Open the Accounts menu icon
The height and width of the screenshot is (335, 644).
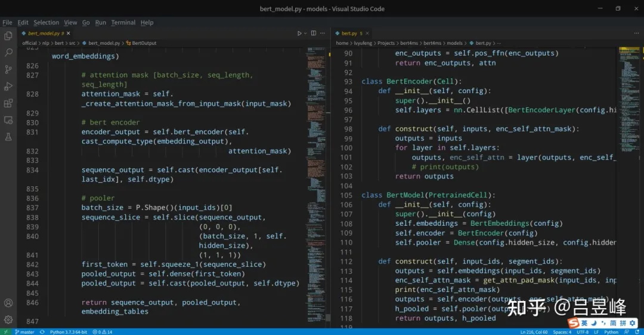click(8, 303)
